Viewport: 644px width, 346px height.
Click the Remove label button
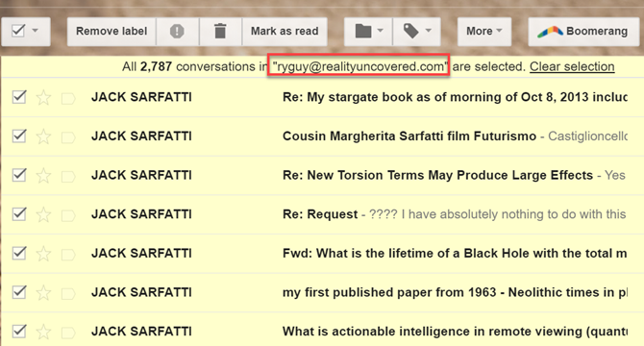click(111, 31)
